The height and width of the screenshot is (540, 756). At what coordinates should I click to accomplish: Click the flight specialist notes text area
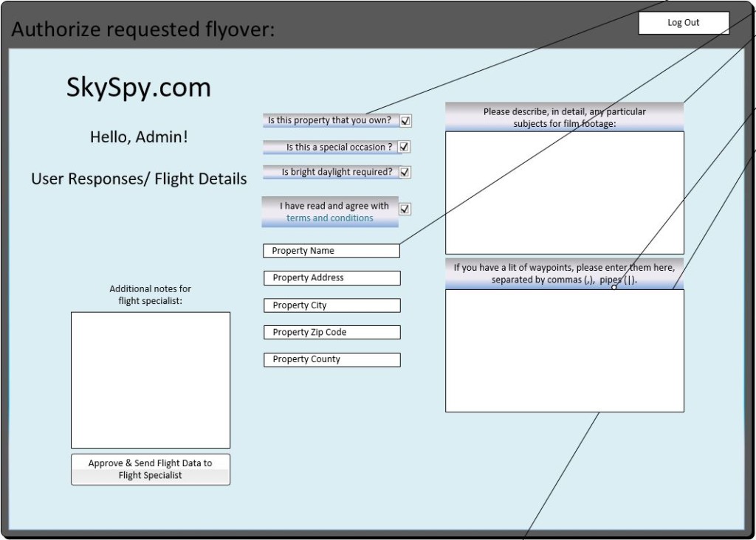150,380
